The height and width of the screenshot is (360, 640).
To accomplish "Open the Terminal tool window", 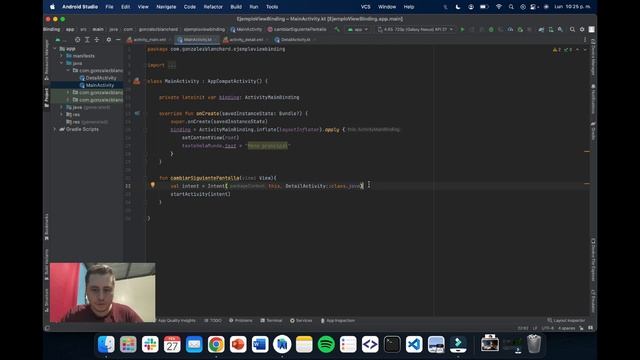I will pos(271,320).
